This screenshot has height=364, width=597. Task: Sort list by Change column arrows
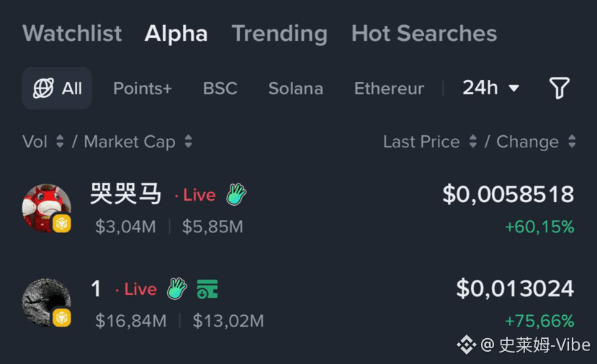572,142
